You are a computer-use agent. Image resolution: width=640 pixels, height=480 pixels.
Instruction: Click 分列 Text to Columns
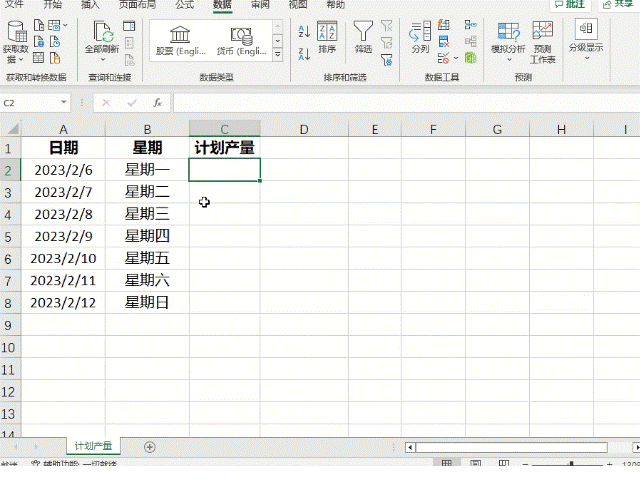point(420,37)
